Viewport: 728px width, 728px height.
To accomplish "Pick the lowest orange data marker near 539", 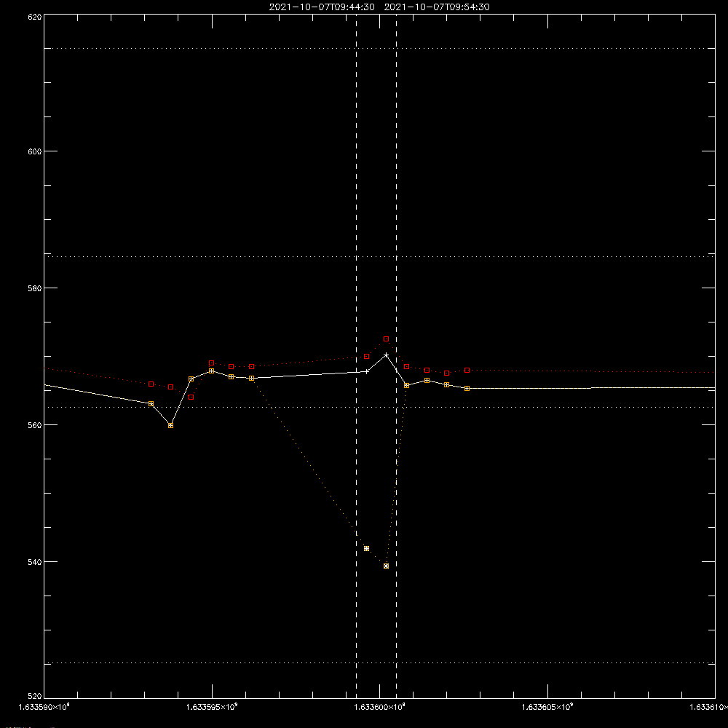I will pos(387,566).
